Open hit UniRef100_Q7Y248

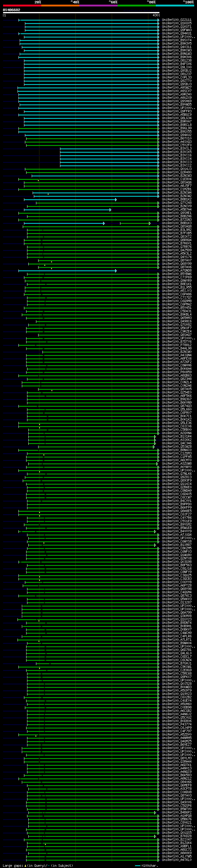(177, 203)
